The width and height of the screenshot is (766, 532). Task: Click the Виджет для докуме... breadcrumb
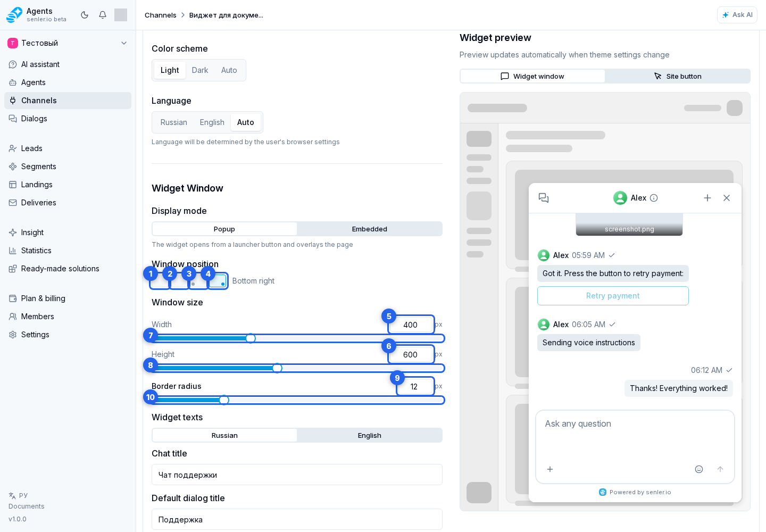click(x=226, y=15)
